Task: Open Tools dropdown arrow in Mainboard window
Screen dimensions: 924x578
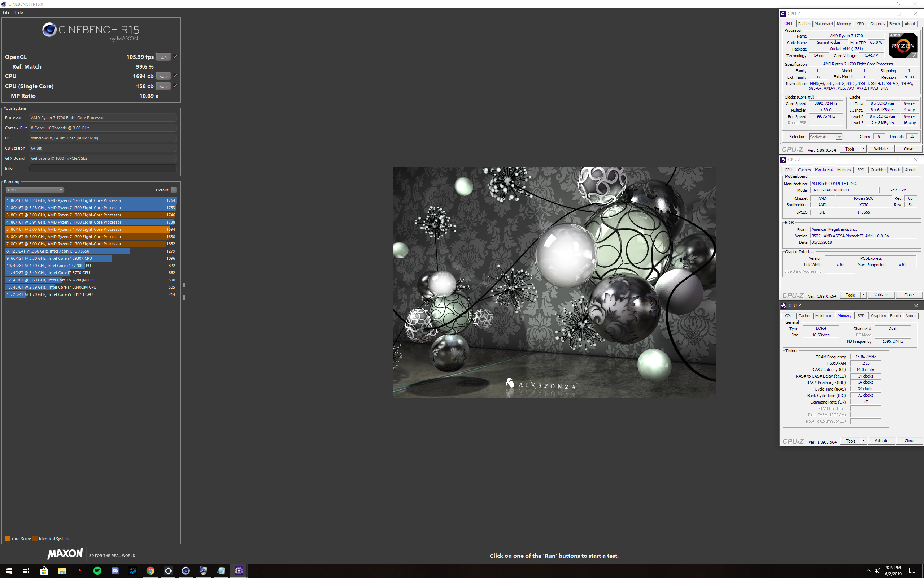Action: (x=863, y=295)
